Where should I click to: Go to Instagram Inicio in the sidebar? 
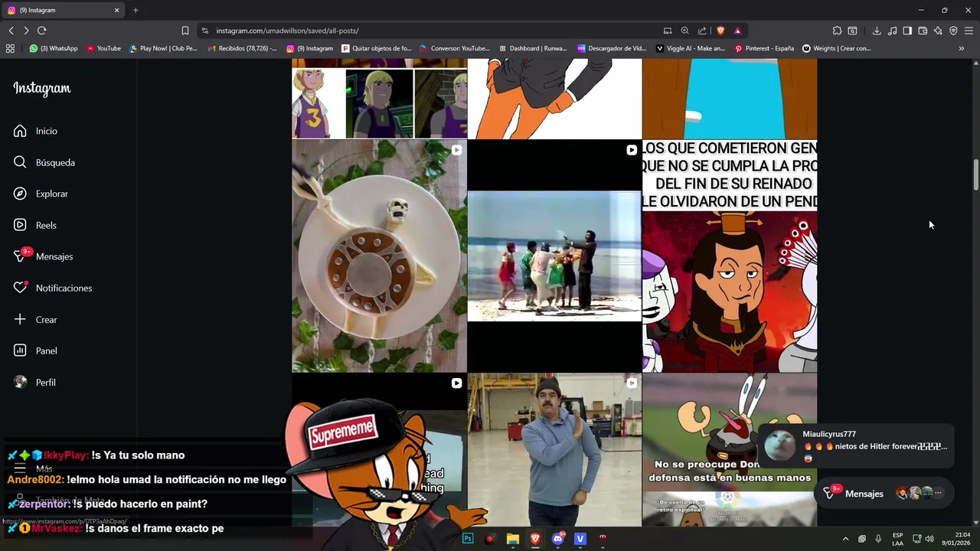pyautogui.click(x=35, y=131)
